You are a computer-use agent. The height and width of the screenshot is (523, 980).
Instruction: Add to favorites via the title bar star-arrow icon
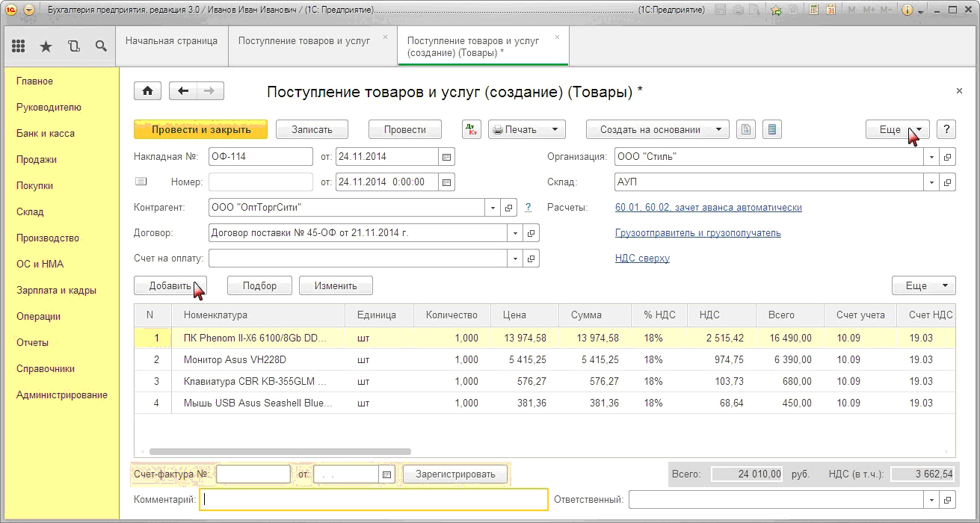tap(777, 10)
